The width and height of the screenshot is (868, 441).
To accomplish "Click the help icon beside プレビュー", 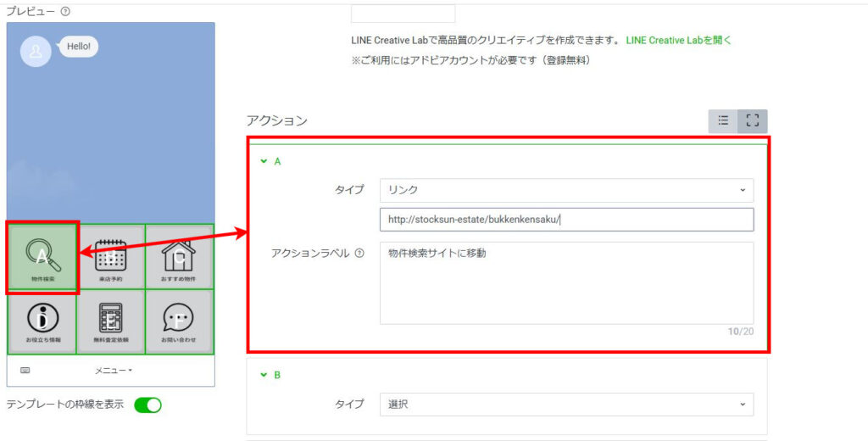I will (x=65, y=12).
